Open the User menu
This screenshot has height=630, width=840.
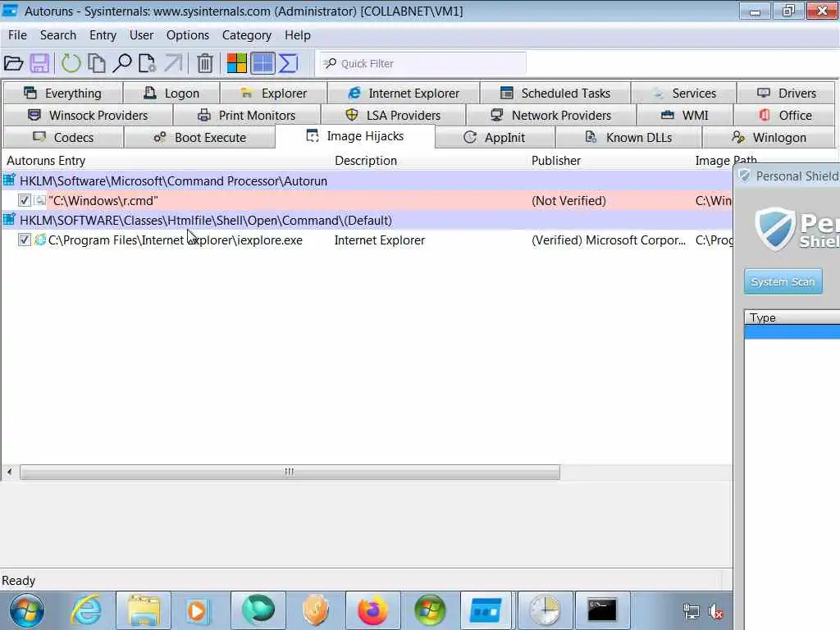pyautogui.click(x=141, y=35)
